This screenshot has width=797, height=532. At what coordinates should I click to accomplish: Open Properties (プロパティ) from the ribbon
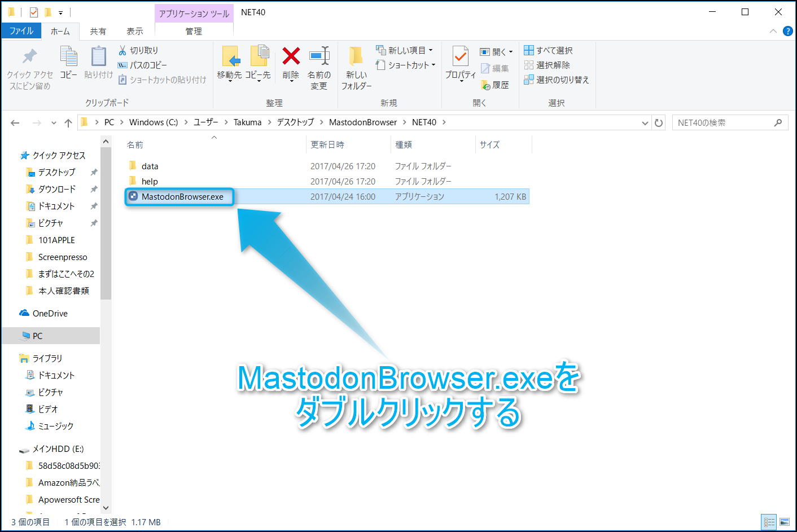tap(460, 57)
